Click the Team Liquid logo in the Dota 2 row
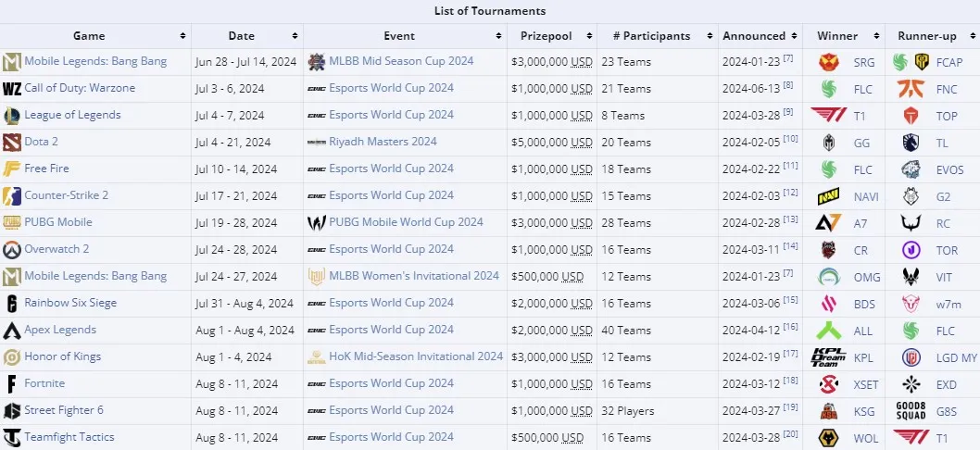 coord(911,143)
